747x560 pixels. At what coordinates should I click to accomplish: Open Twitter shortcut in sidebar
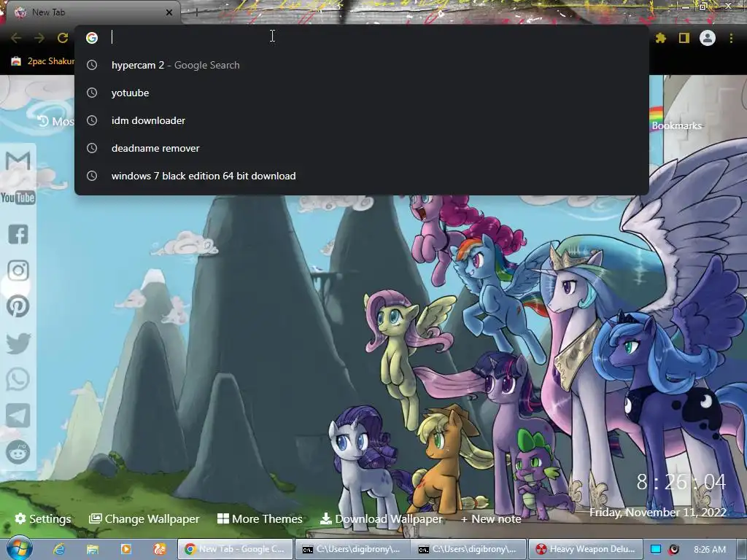pyautogui.click(x=18, y=343)
